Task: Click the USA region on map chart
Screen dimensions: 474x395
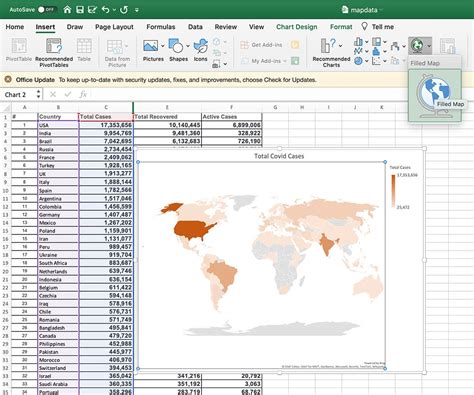Action: tap(192, 230)
